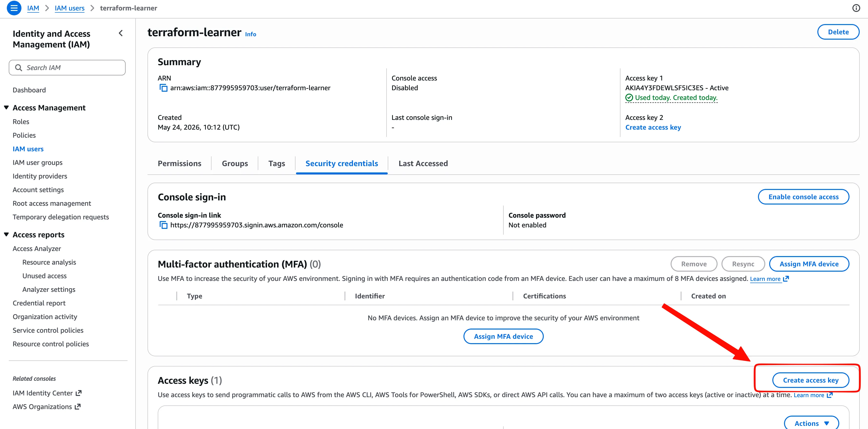
Task: Click the external link icon beside AWS Organizations
Action: click(x=78, y=407)
